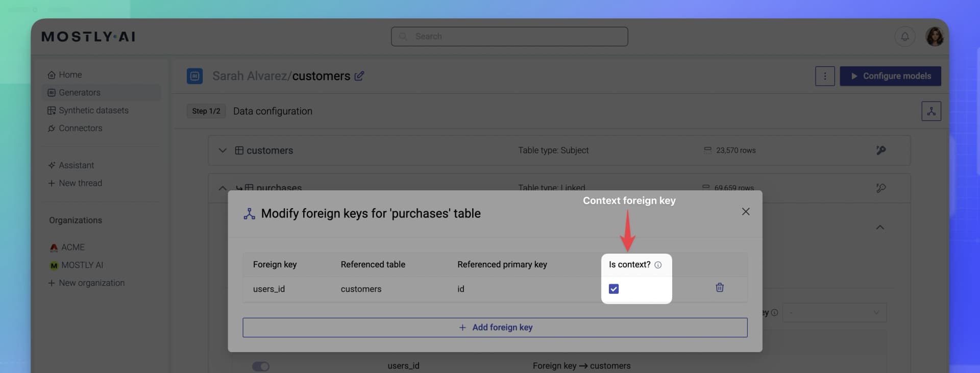Click the relationship diagram icon beside Data configuration
Screen dimensions: 980x373
coord(931,111)
